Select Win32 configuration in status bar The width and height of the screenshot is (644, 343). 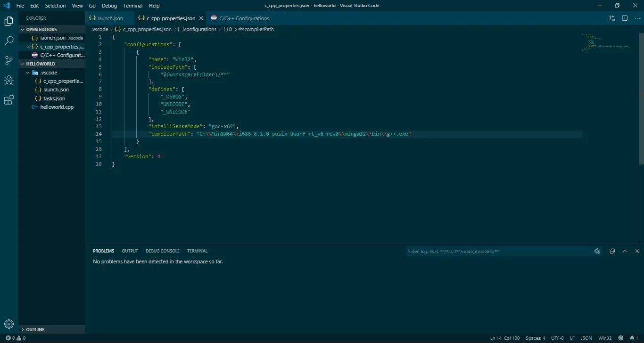click(605, 338)
